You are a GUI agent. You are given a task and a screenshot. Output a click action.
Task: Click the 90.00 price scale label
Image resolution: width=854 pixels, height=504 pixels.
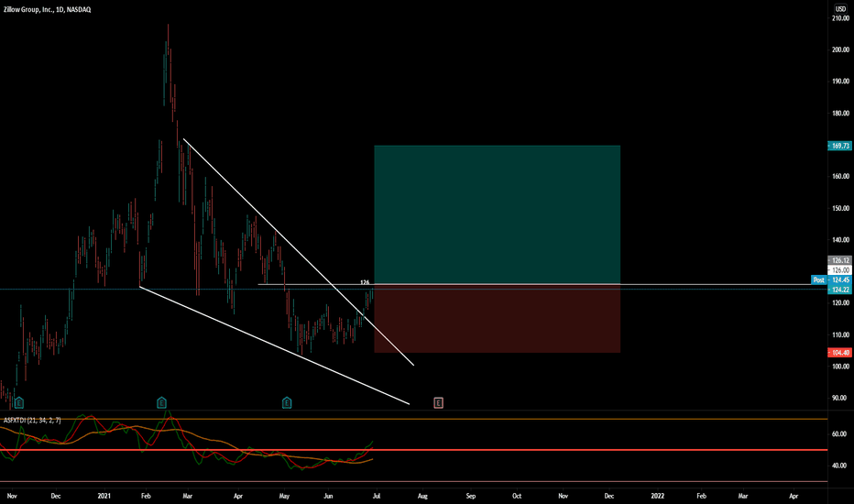(839, 398)
